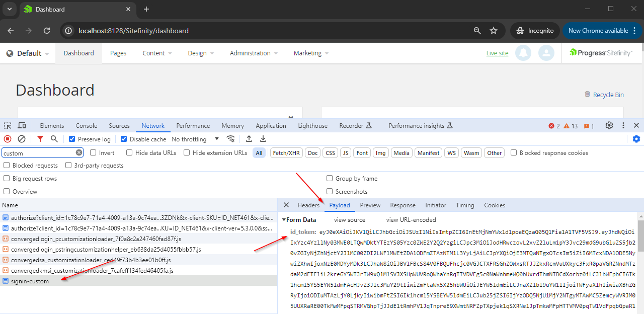Switch to the Payload tab
Image resolution: width=644 pixels, height=314 pixels.
(x=340, y=205)
